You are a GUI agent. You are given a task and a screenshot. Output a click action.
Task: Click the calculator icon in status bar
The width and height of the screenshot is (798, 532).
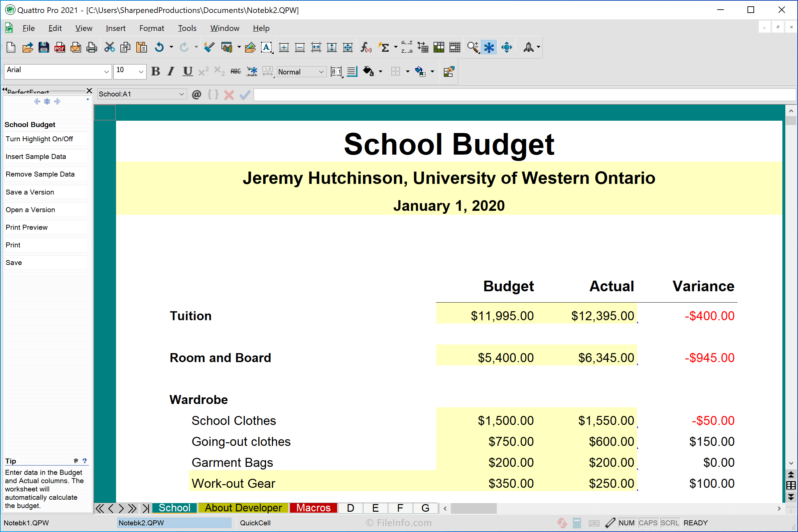click(577, 523)
